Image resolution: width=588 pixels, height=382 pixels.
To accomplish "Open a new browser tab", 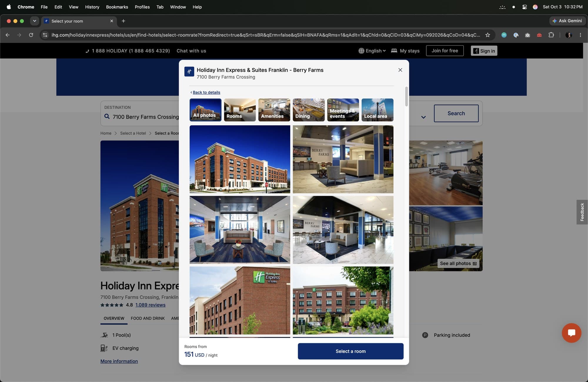I will pyautogui.click(x=123, y=21).
